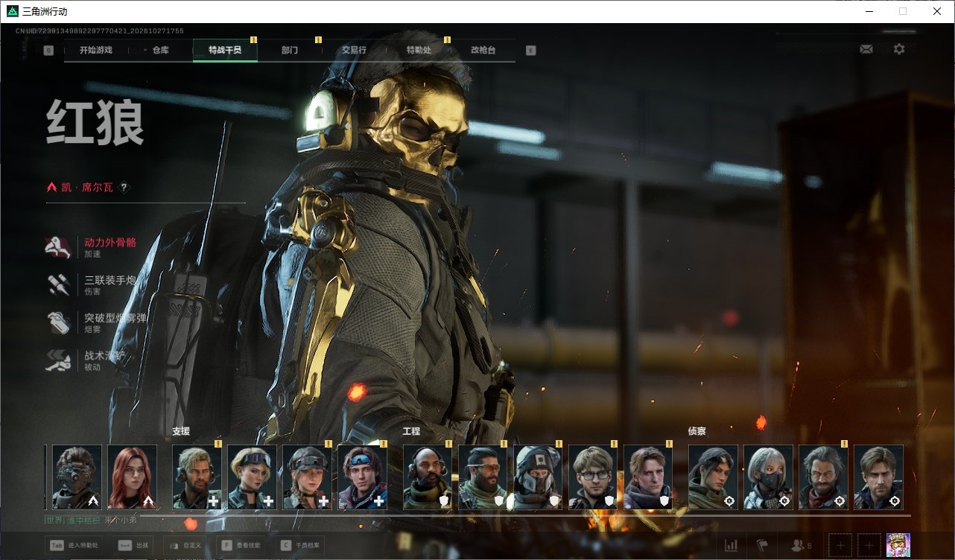Select the blonde 支援 operator with goggles

[x=253, y=477]
